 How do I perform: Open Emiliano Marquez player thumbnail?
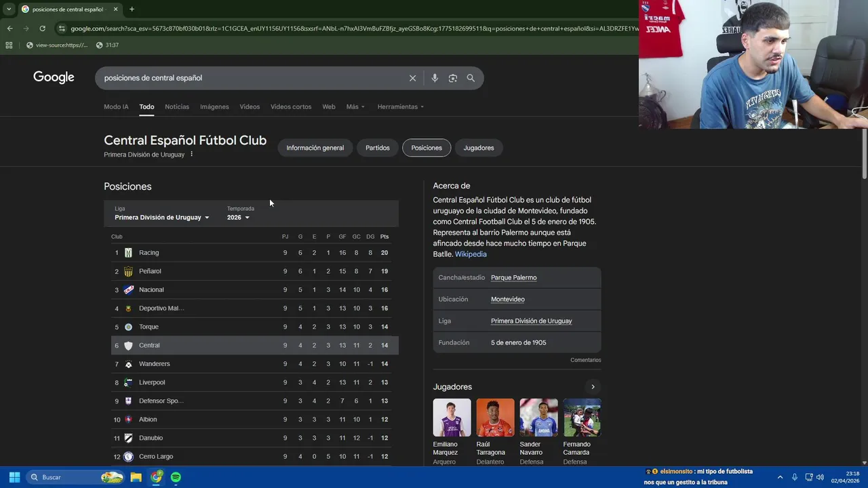tap(452, 418)
